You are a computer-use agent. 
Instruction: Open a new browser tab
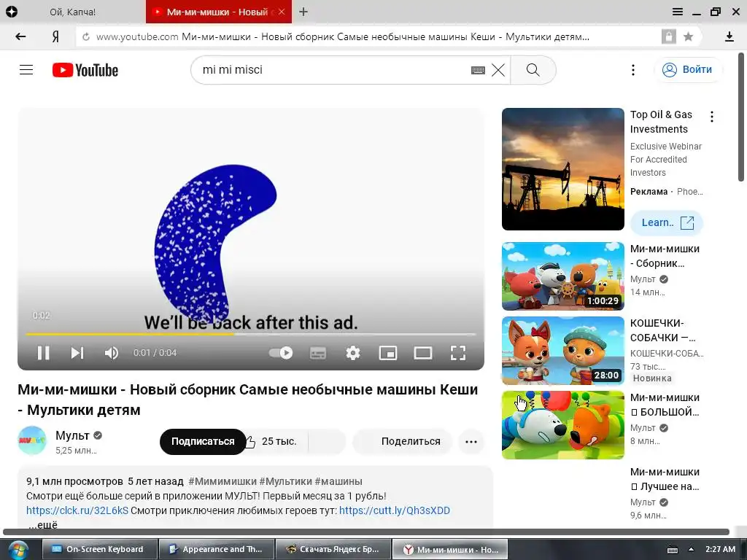tap(303, 12)
